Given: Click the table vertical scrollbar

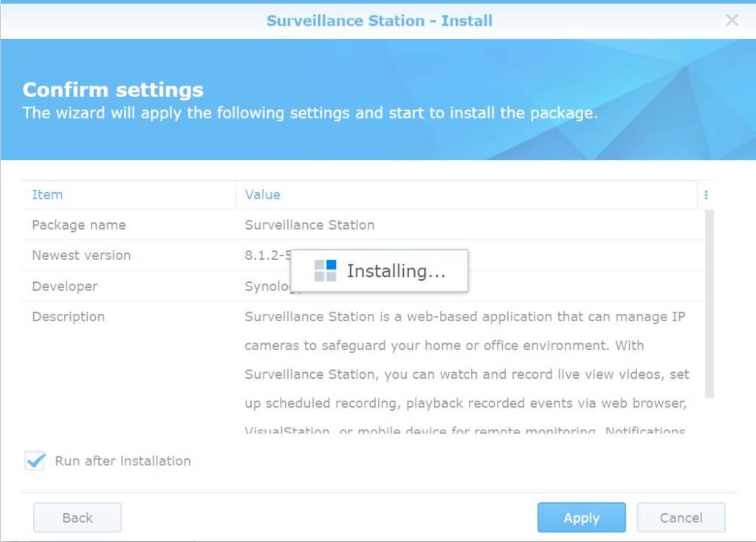Looking at the screenshot, I should coord(709,303).
